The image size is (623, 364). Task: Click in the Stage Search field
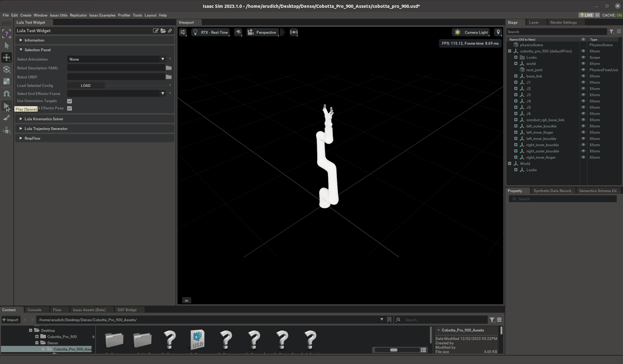coord(556,32)
